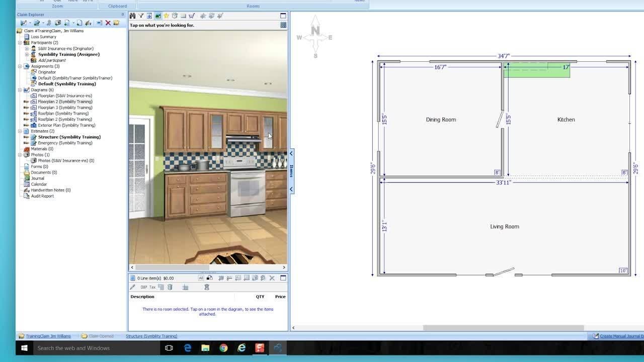Click red X delete icon in Claim Explorer
The image size is (644, 362).
click(x=108, y=23)
